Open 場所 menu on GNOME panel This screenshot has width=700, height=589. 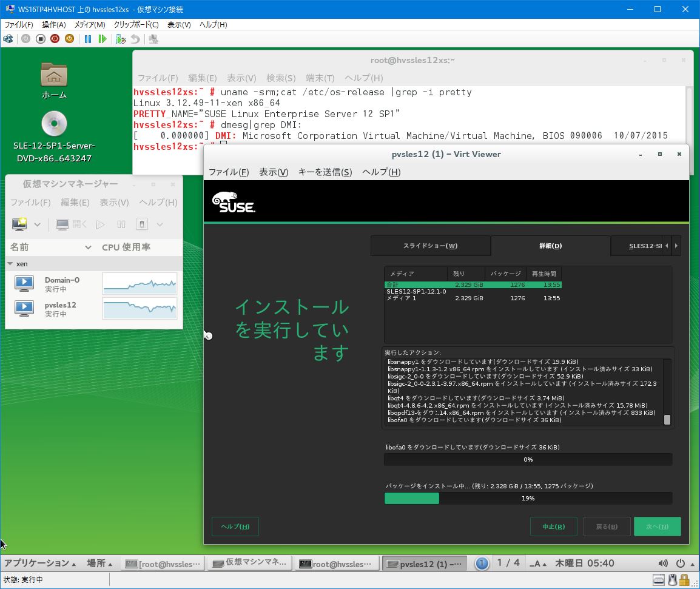click(x=99, y=563)
